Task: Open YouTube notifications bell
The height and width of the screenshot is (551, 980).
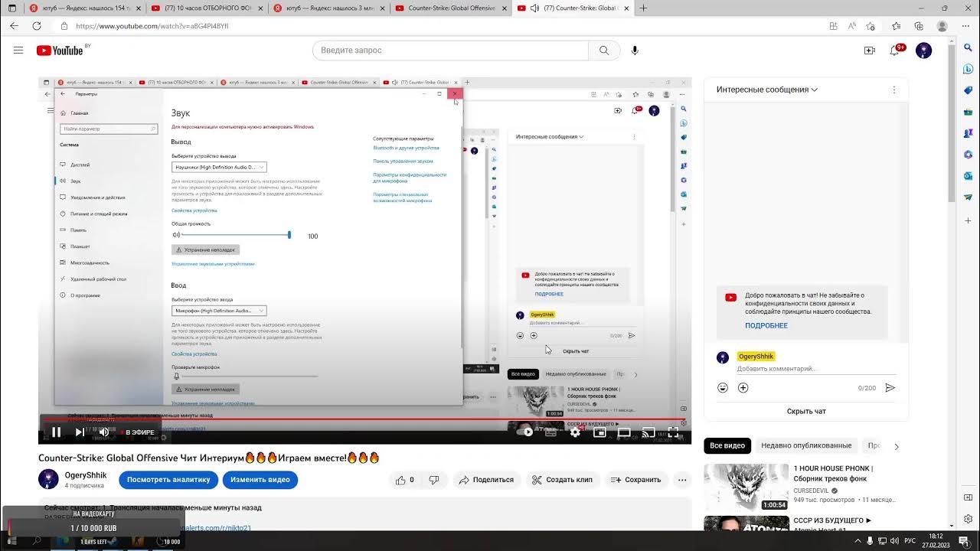Action: click(894, 51)
